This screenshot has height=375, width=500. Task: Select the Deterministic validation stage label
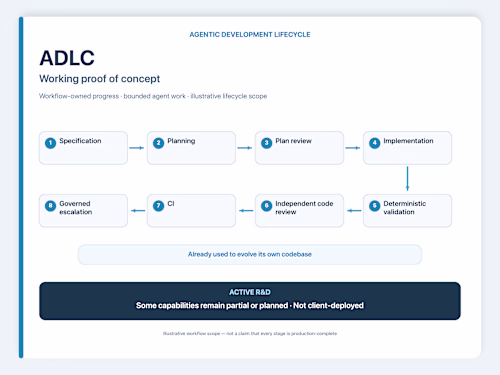[x=405, y=208]
